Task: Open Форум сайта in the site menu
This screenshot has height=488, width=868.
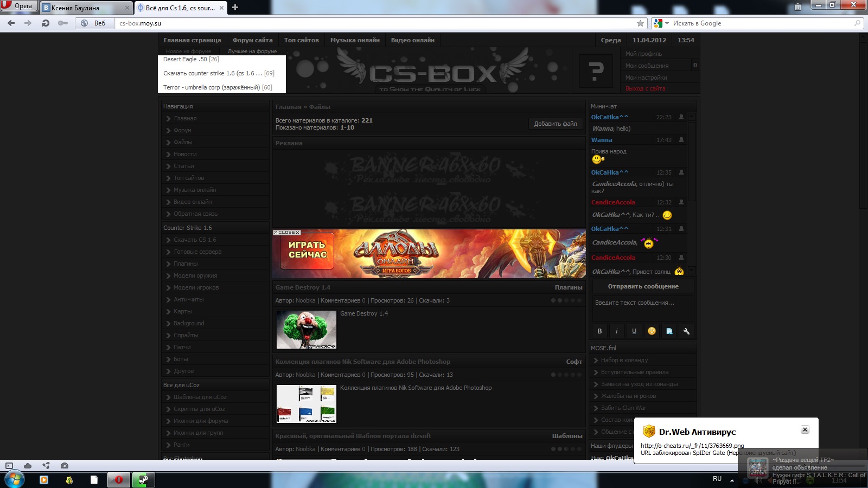Action: pos(253,40)
